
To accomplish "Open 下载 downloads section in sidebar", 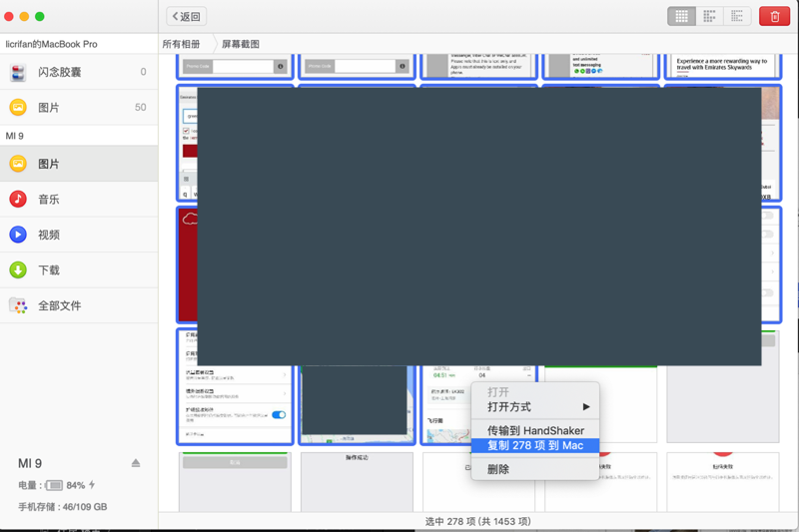I will point(48,270).
